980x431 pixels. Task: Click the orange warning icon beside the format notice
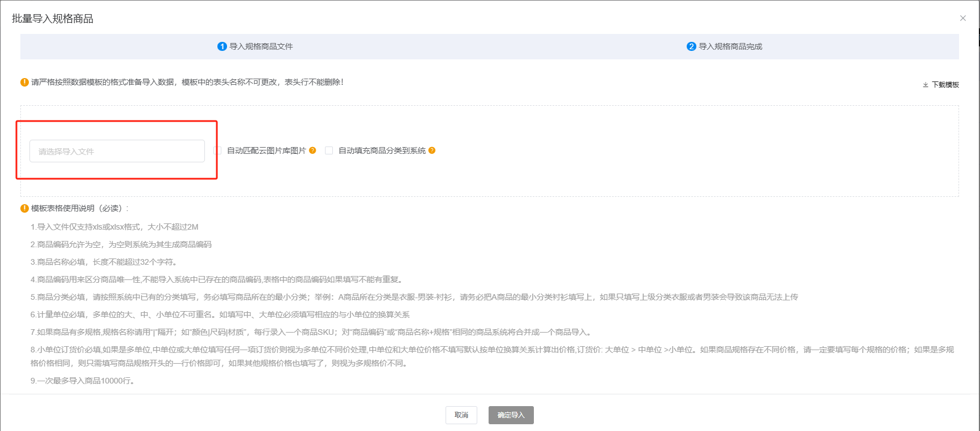(x=24, y=82)
